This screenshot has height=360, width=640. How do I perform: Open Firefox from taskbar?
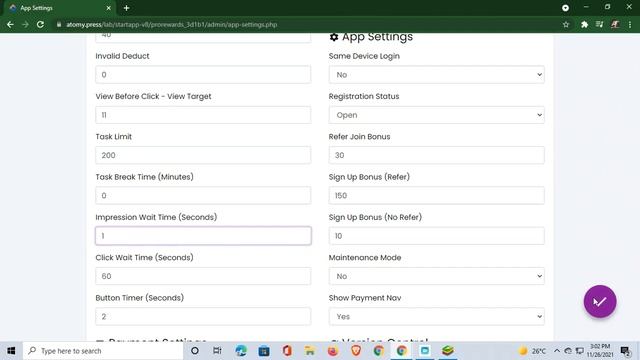click(333, 351)
